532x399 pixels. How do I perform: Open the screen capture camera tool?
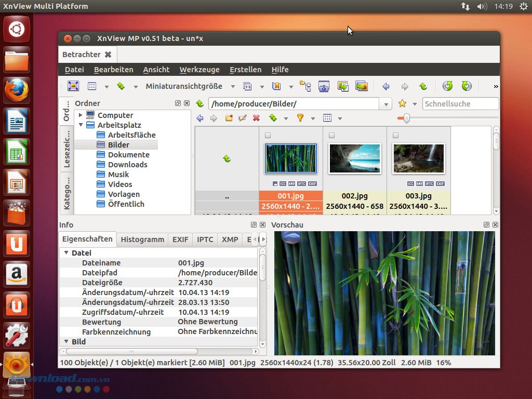324,87
